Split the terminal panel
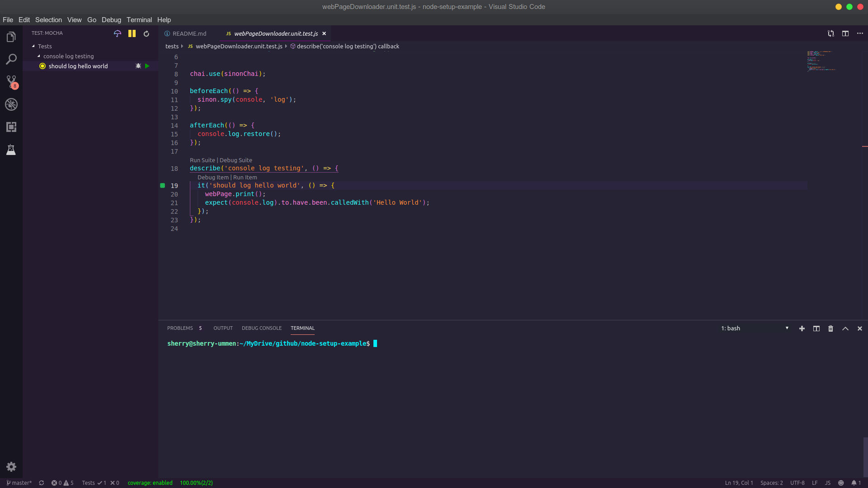Screen dimensions: 868x488 coord(816,328)
